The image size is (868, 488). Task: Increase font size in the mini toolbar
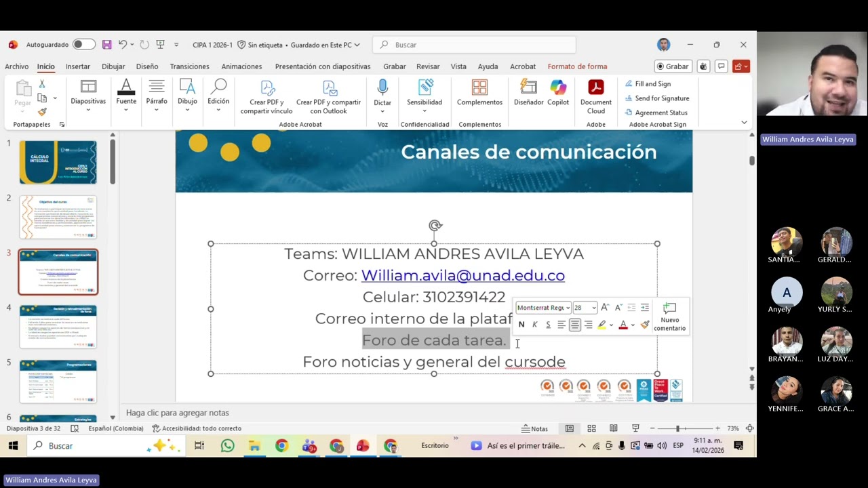[x=605, y=308]
